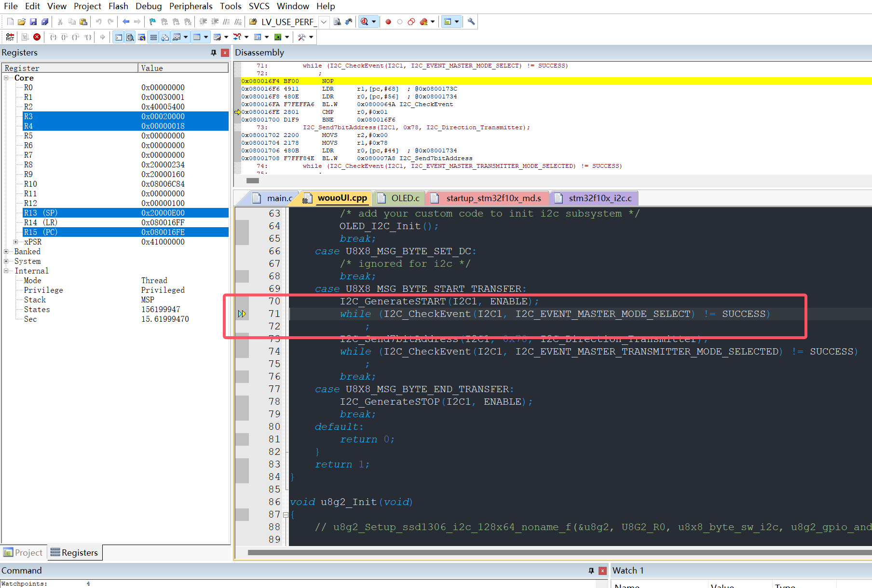This screenshot has height=588, width=872.
Task: Toggle pin on Registers panel
Action: (x=214, y=53)
